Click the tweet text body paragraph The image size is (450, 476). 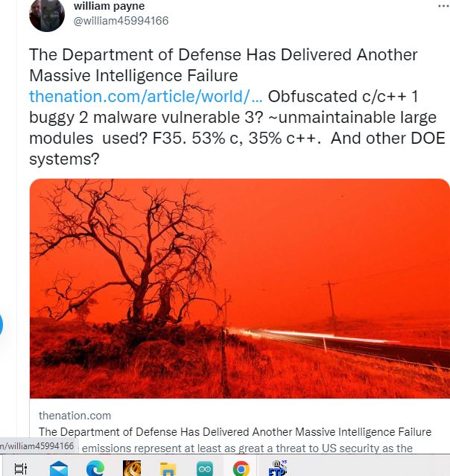point(237,107)
